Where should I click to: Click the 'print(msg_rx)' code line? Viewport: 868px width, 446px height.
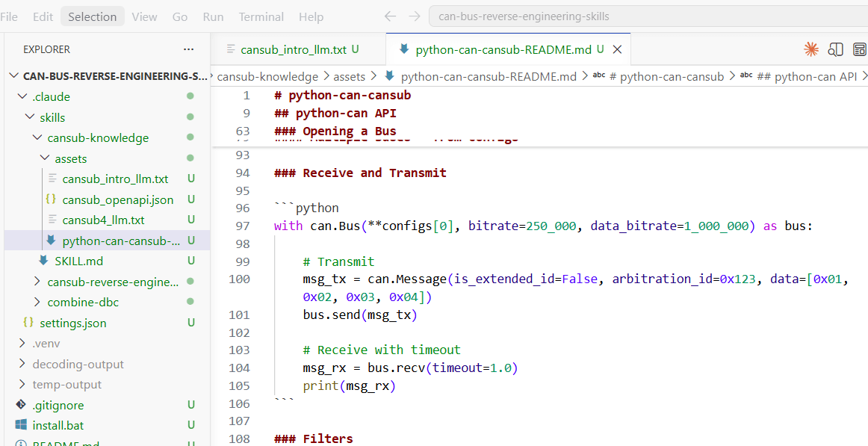[x=350, y=385]
